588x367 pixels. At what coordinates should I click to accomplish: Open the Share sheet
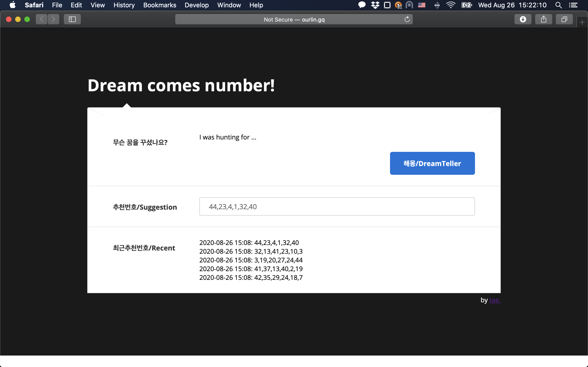pyautogui.click(x=543, y=19)
